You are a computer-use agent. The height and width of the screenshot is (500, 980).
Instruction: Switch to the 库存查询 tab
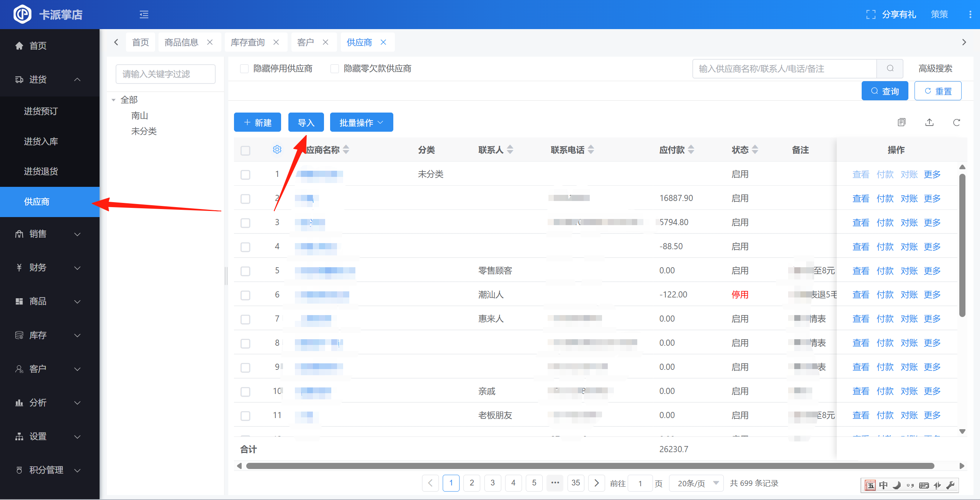tap(248, 42)
